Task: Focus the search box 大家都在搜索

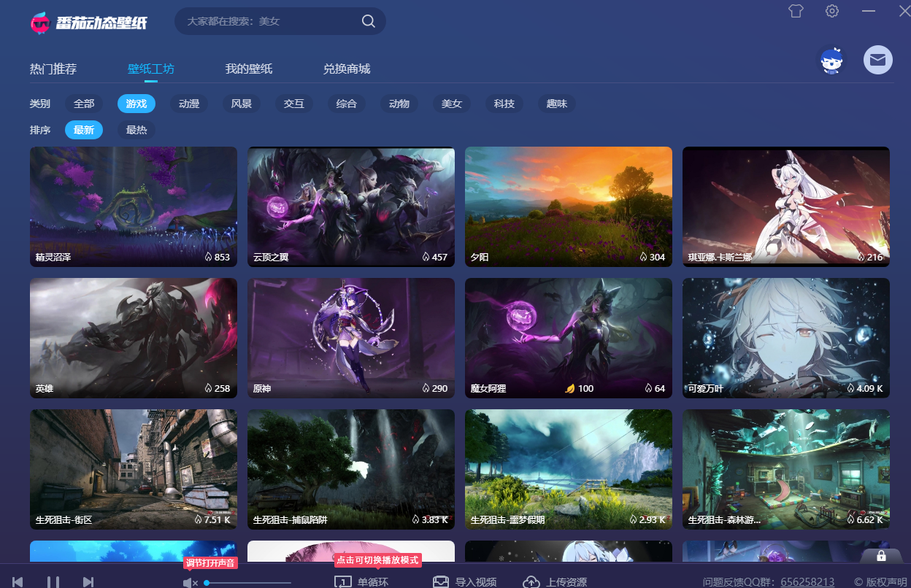Action: pyautogui.click(x=280, y=21)
